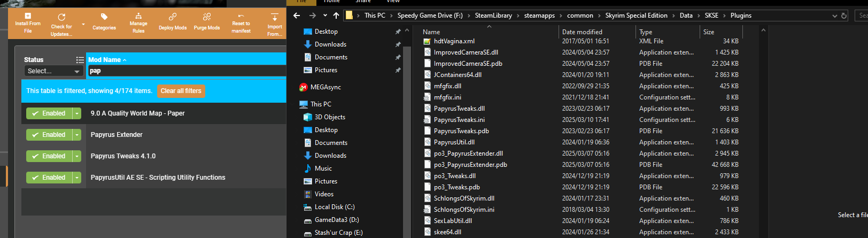Click the Mod Name column header to sort
This screenshot has width=868, height=238.
[107, 60]
